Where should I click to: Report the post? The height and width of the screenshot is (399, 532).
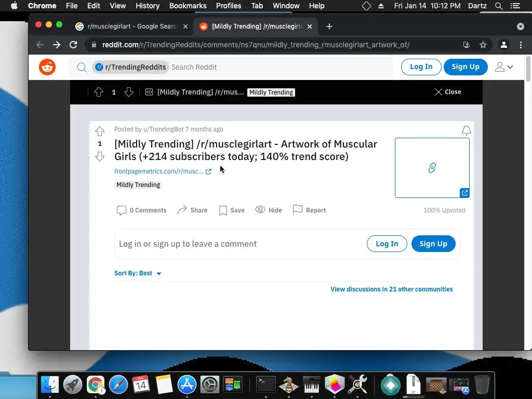(309, 210)
